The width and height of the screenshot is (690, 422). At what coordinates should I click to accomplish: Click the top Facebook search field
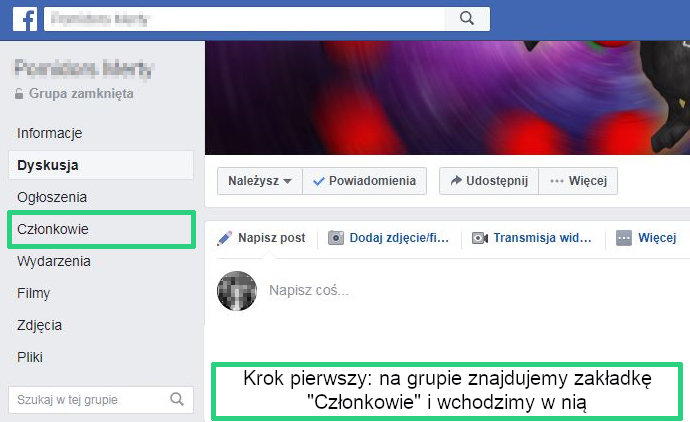click(244, 18)
